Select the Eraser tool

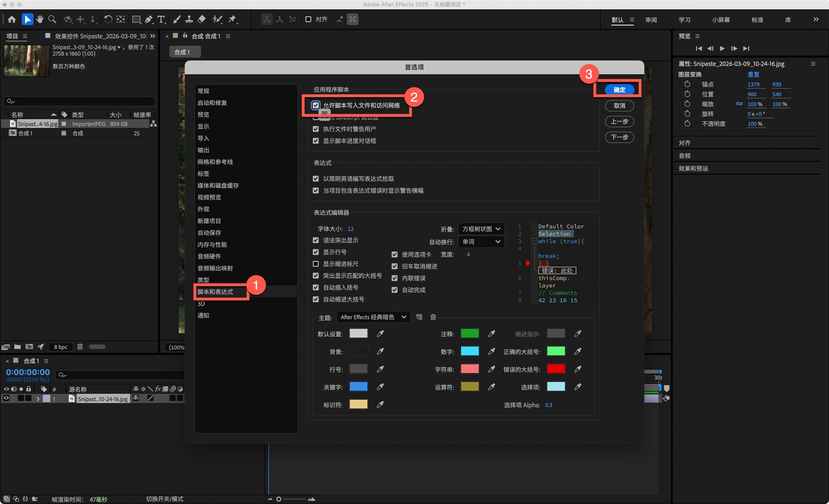(202, 19)
